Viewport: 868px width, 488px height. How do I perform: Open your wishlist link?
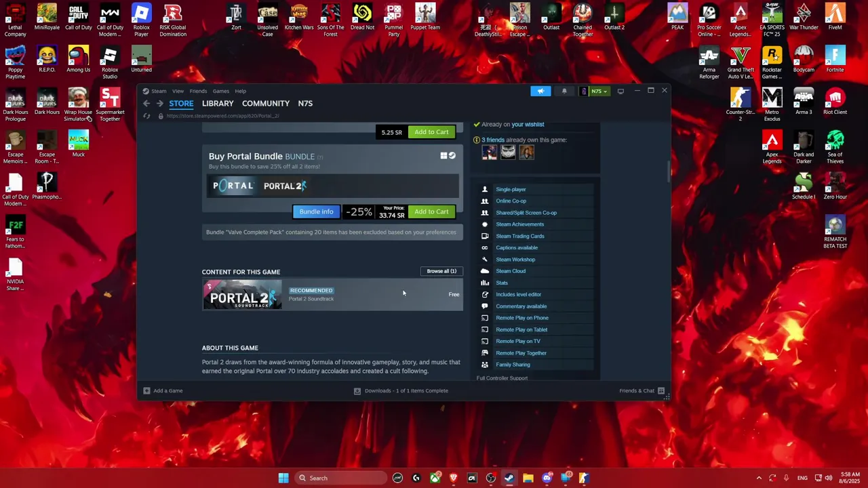click(528, 125)
